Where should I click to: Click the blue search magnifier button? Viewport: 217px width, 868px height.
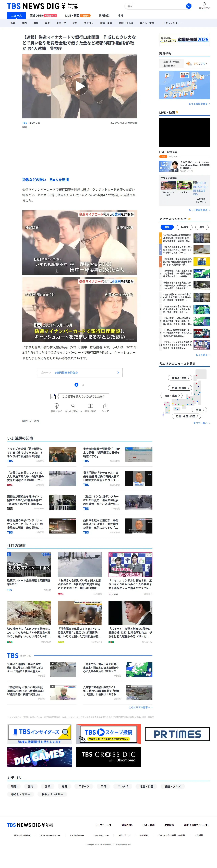pos(189,6)
